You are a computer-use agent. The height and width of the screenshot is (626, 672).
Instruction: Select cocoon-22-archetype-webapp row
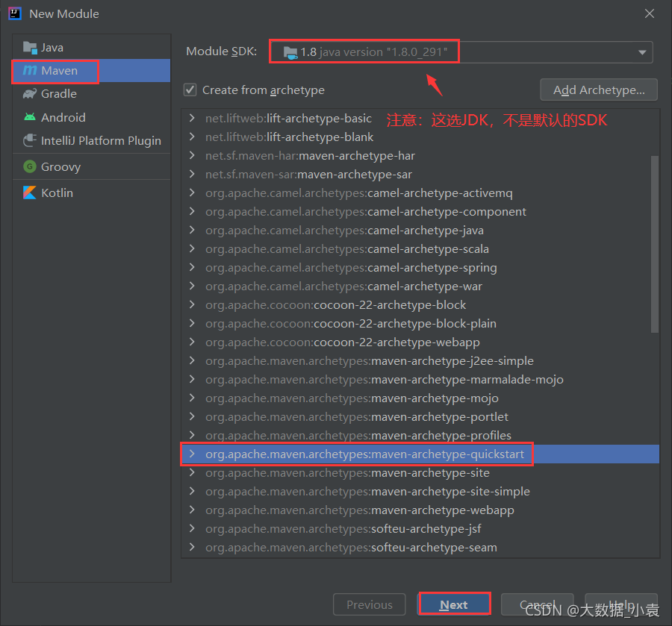[420, 342]
